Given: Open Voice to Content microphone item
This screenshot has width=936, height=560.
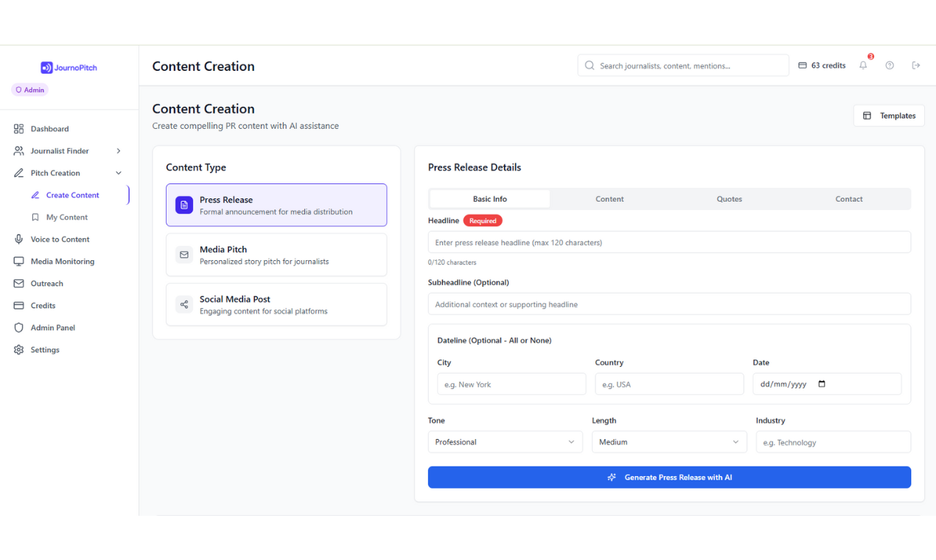Looking at the screenshot, I should [60, 239].
